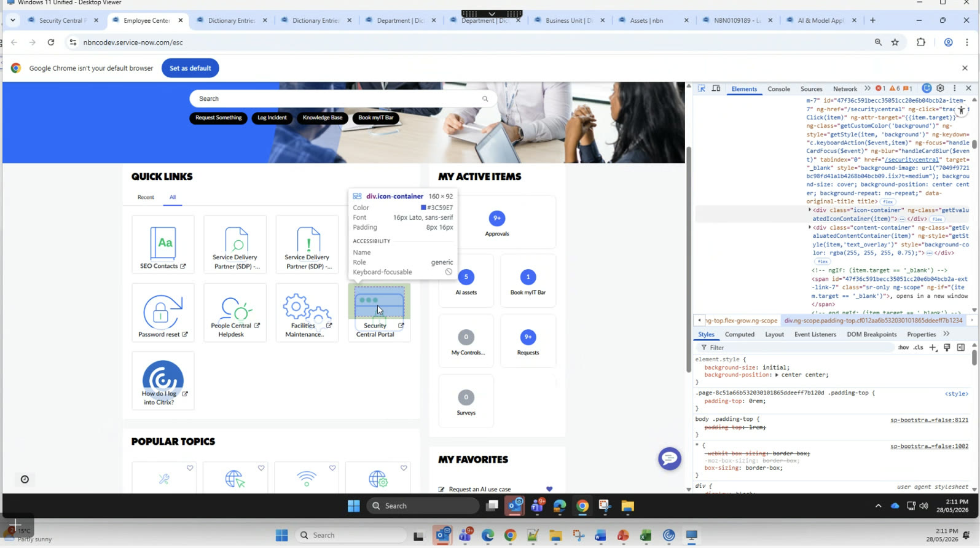Switch to the Sources tab
980x548 pixels.
(811, 89)
